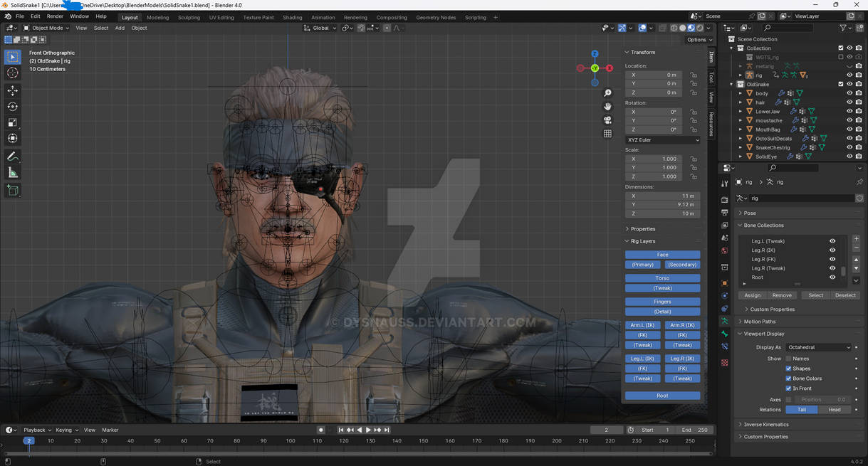The image size is (868, 466).
Task: Click the lock icon beside Location X
Action: (694, 75)
